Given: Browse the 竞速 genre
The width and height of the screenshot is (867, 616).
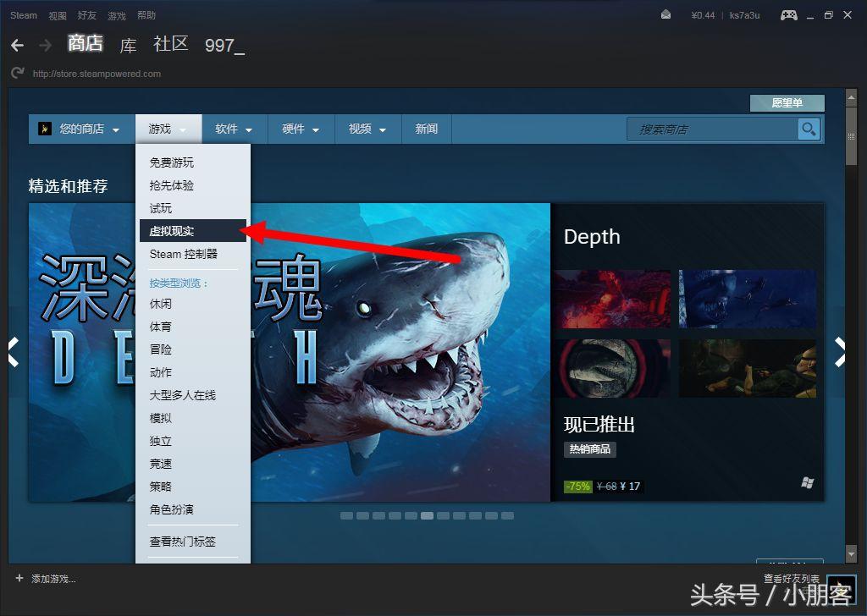Looking at the screenshot, I should (160, 464).
